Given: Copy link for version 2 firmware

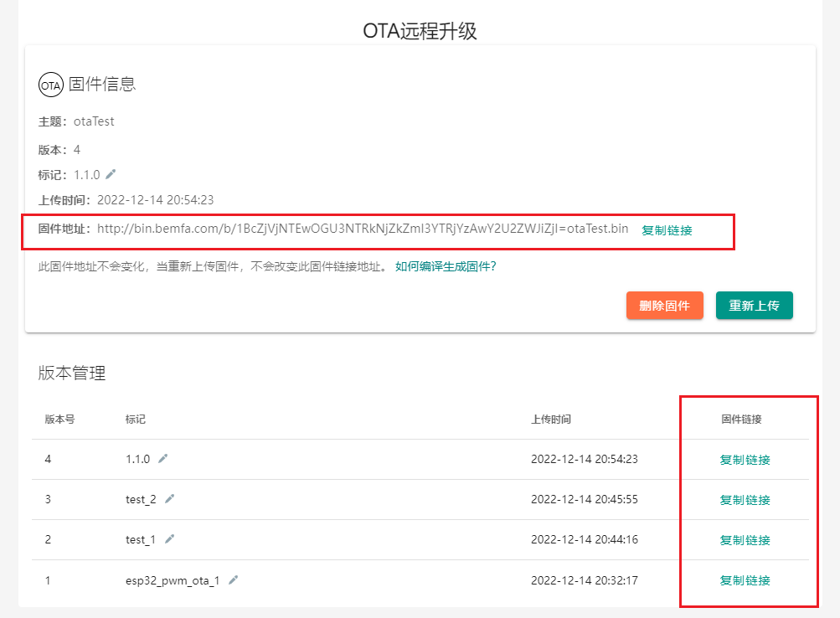Looking at the screenshot, I should [745, 540].
